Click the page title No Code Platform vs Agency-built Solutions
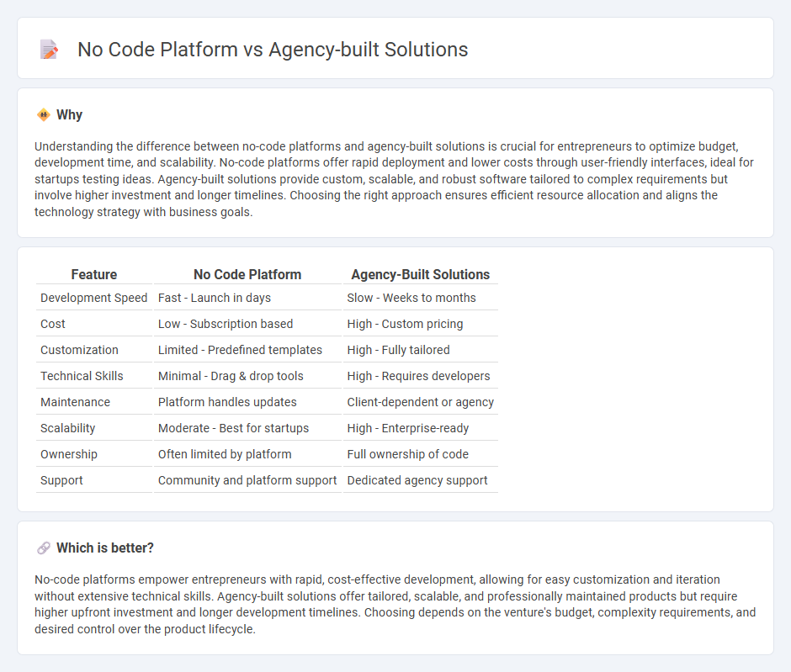 point(273,50)
